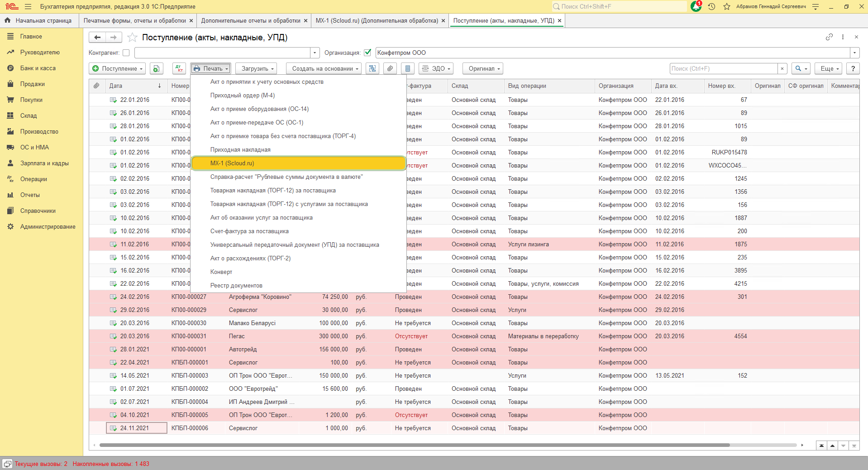Open the Банк и касса section
The height and width of the screenshot is (470, 868).
[x=38, y=68]
